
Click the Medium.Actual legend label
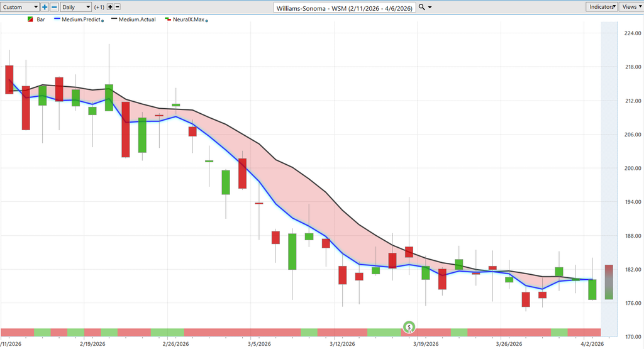137,19
